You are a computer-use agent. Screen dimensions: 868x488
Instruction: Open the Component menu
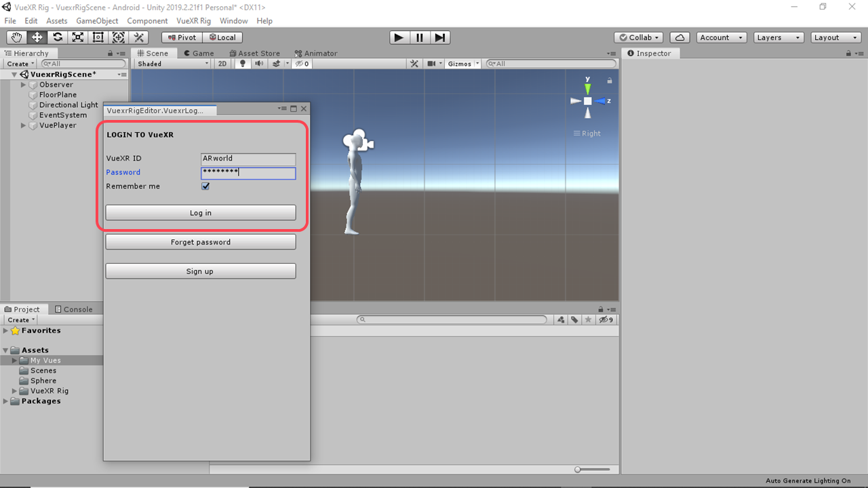[x=147, y=21]
